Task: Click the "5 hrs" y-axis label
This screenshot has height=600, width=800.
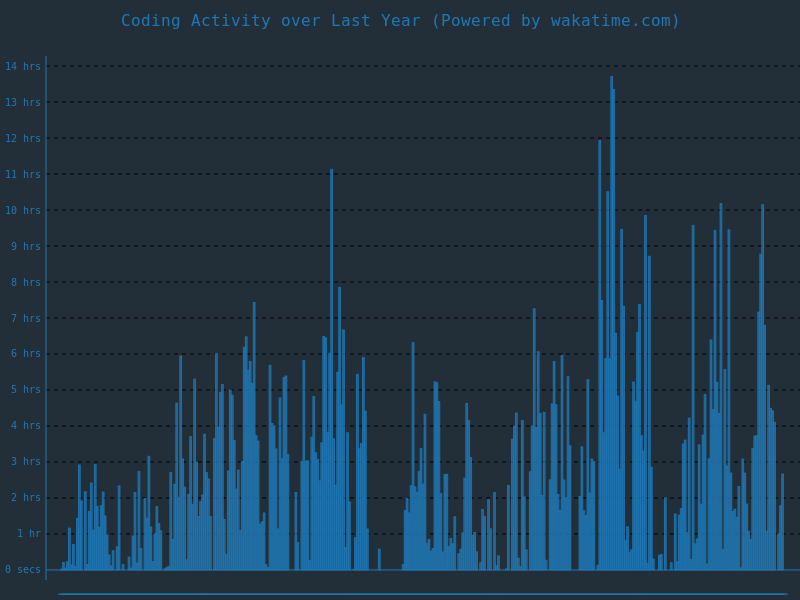Action: pos(26,390)
